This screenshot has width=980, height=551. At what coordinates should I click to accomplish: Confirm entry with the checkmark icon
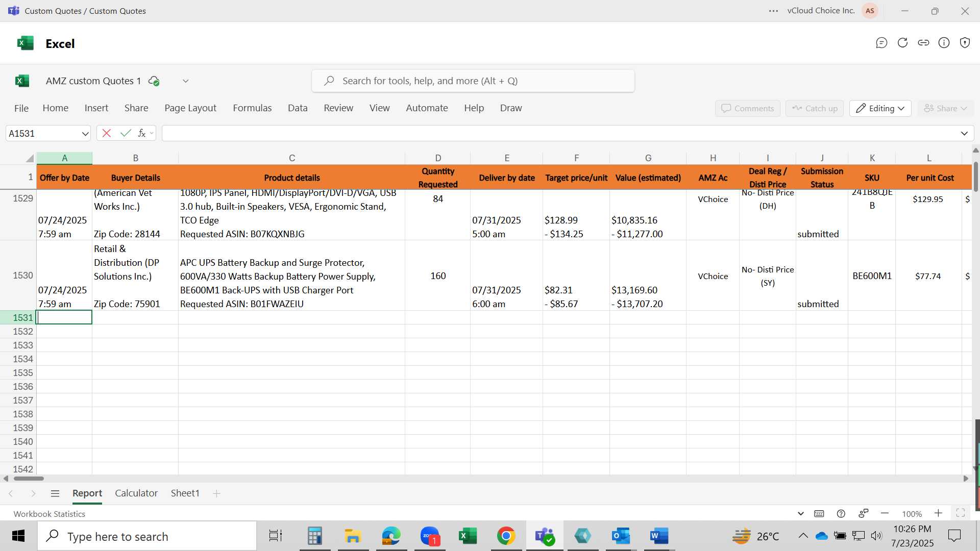pos(126,133)
